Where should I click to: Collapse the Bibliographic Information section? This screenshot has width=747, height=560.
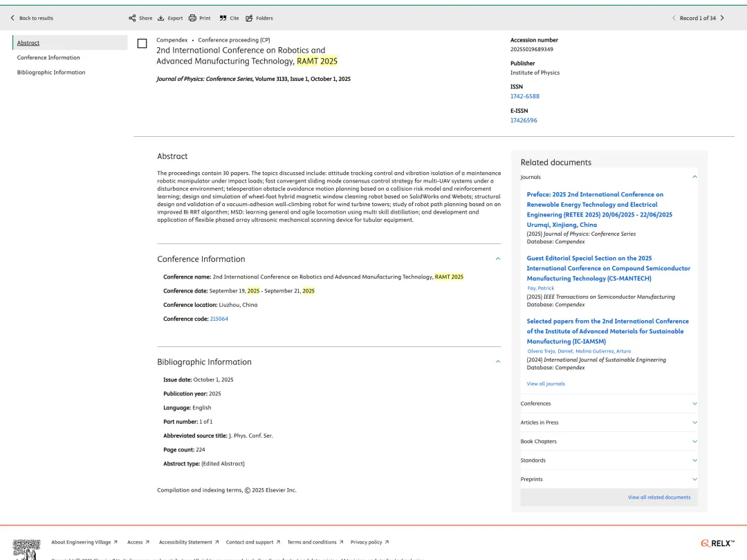click(497, 362)
